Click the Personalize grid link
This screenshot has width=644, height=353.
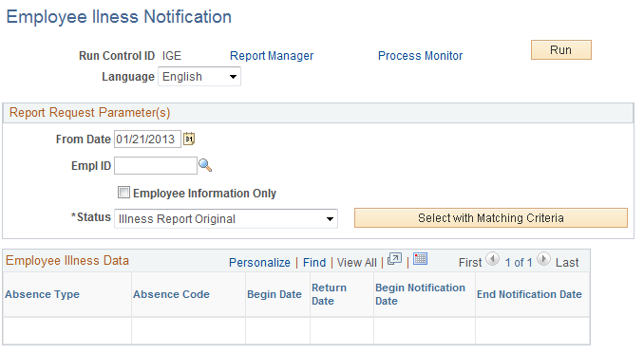click(x=259, y=263)
